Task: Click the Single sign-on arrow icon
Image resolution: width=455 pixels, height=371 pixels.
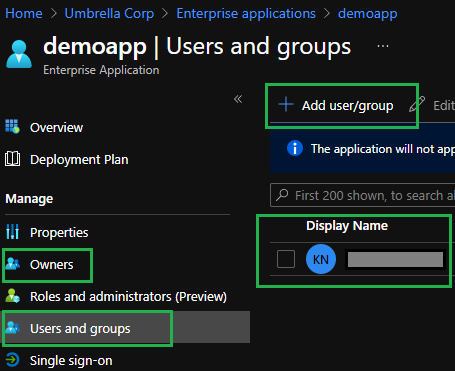Action: (12, 360)
